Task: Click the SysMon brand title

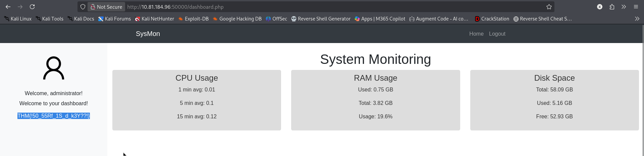Action: point(148,34)
